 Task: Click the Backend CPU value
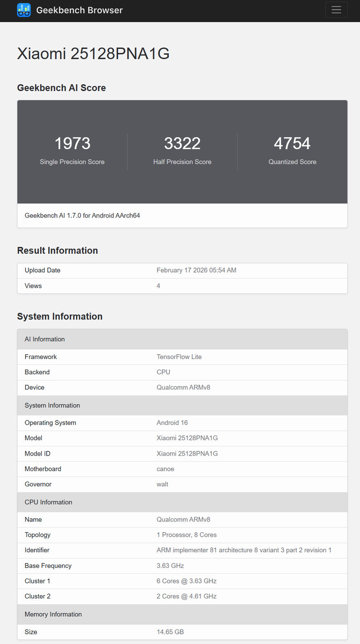tap(163, 372)
